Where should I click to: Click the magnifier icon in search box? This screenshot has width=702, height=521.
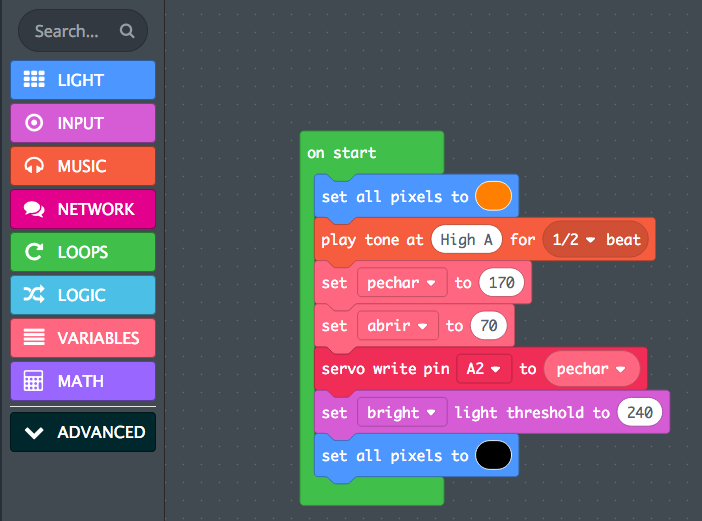(127, 31)
